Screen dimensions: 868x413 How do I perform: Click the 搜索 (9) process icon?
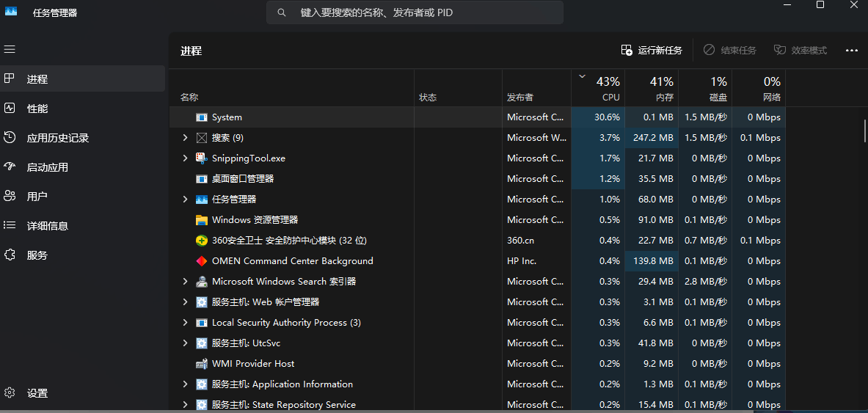pos(202,138)
